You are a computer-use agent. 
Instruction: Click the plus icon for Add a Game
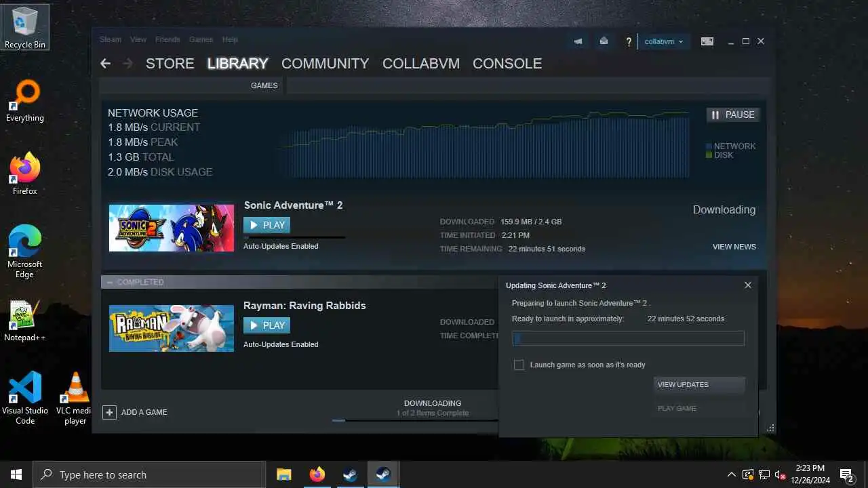pyautogui.click(x=109, y=412)
